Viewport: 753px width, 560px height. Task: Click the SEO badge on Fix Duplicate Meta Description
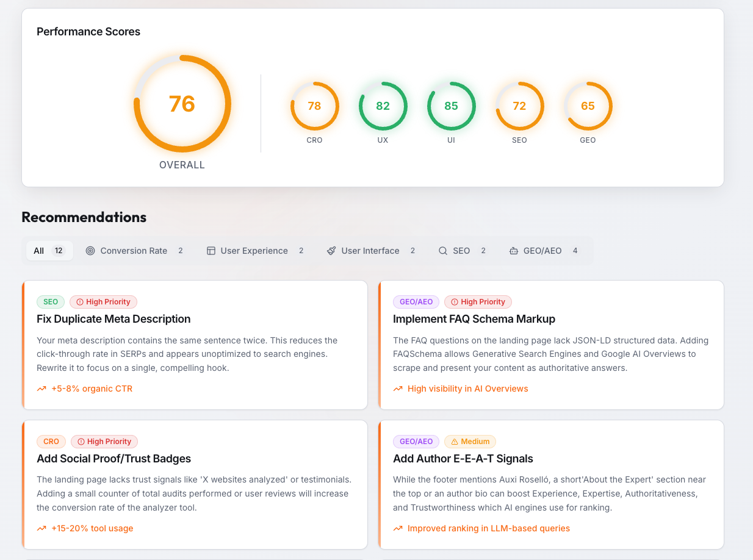click(x=51, y=301)
